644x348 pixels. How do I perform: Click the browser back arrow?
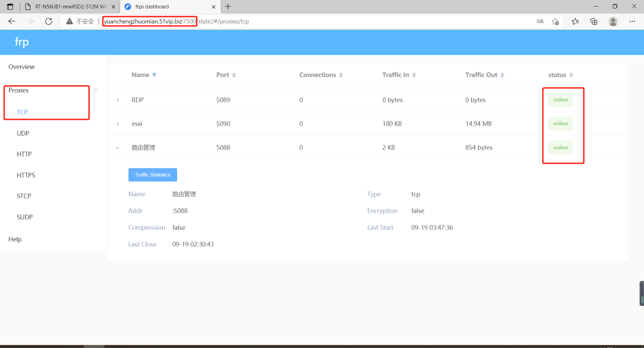click(x=12, y=21)
